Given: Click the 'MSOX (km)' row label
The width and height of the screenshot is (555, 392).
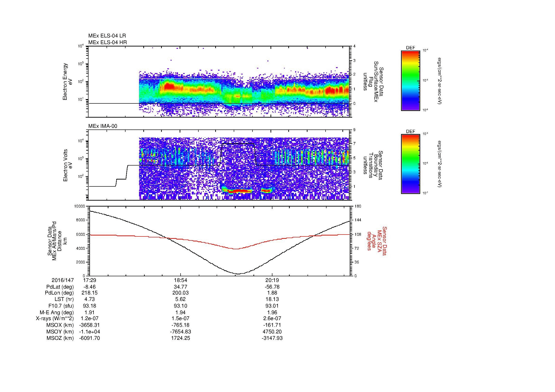Looking at the screenshot, I should click(60, 325).
